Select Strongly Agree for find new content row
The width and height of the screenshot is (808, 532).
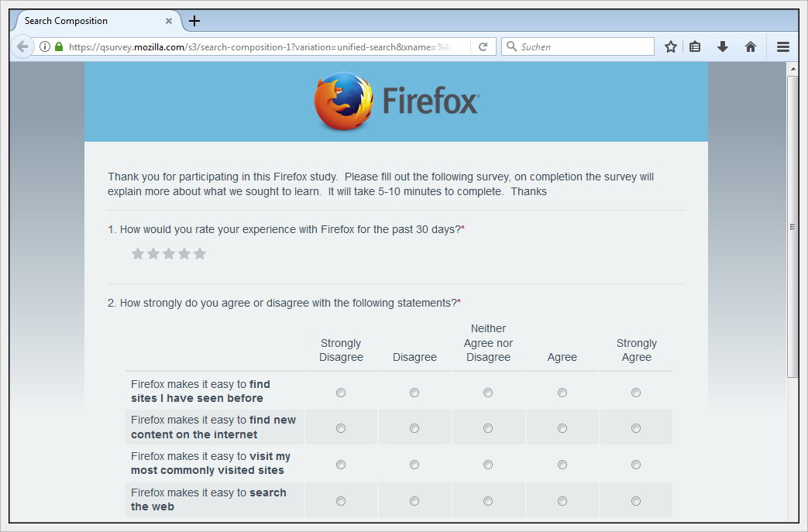(x=636, y=428)
